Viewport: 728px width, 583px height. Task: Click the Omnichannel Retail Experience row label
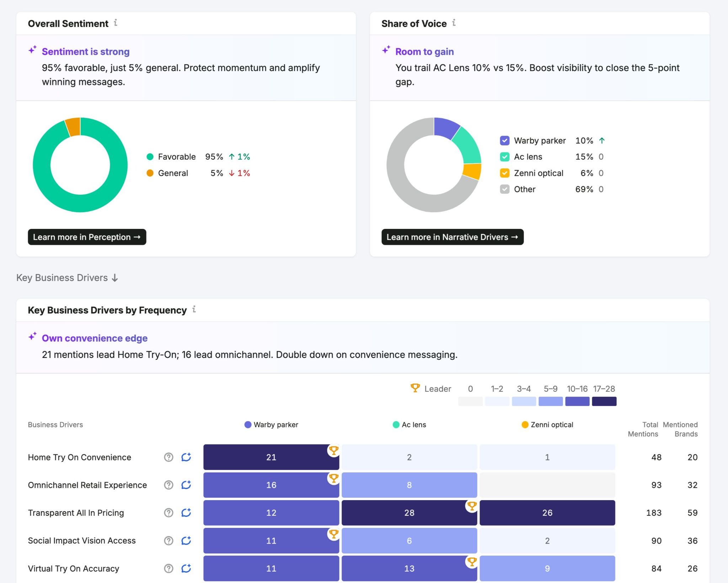pos(87,485)
